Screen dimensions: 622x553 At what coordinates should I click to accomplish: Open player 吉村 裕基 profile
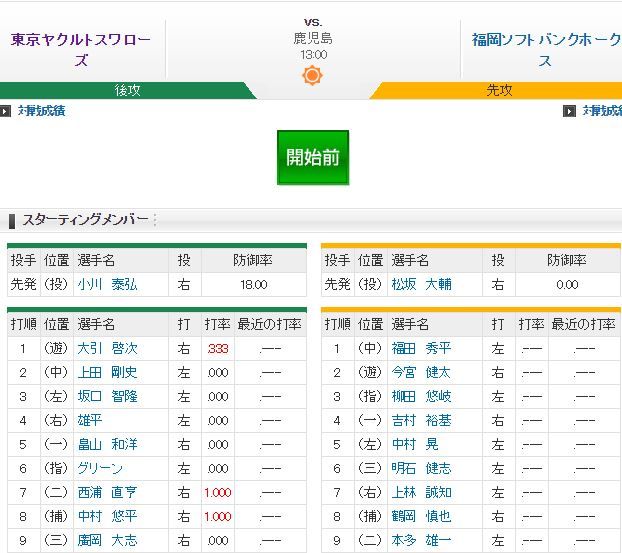[x=421, y=420]
